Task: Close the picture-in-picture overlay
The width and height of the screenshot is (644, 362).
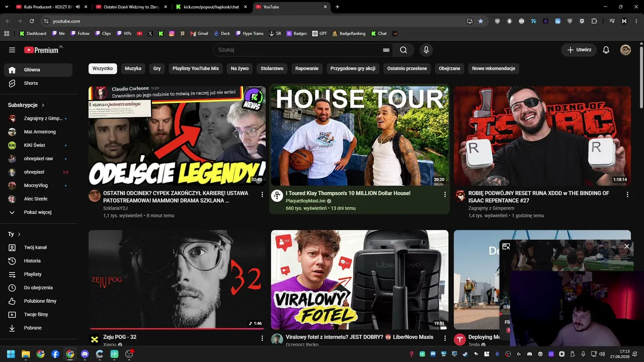Action: [x=626, y=246]
